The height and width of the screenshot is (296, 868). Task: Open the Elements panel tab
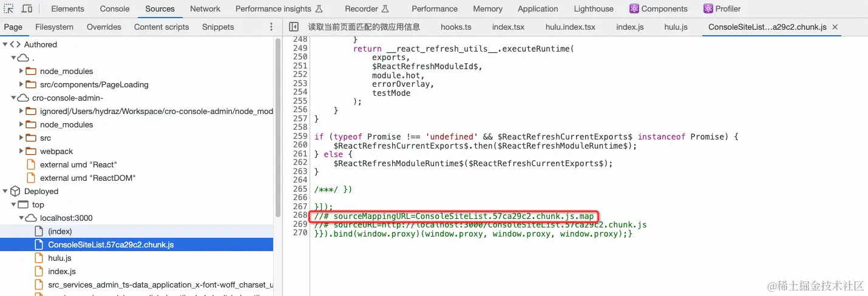[68, 8]
